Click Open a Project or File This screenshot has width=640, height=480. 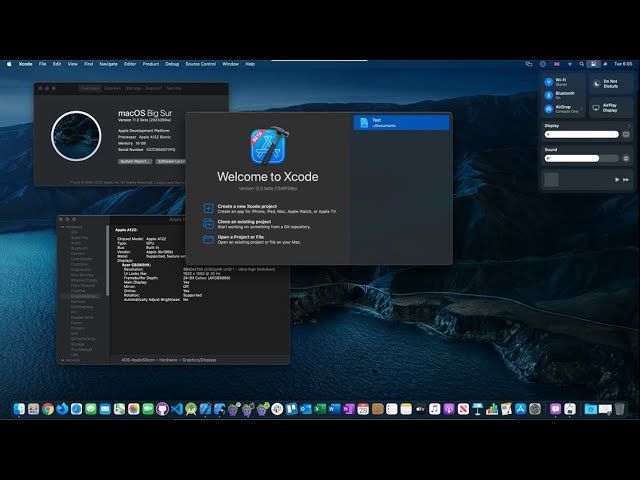252,239
